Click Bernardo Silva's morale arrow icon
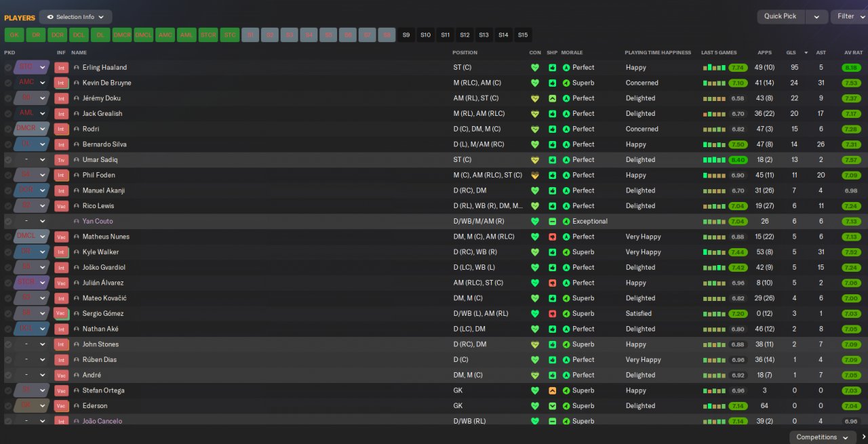868x444 pixels. pyautogui.click(x=566, y=144)
